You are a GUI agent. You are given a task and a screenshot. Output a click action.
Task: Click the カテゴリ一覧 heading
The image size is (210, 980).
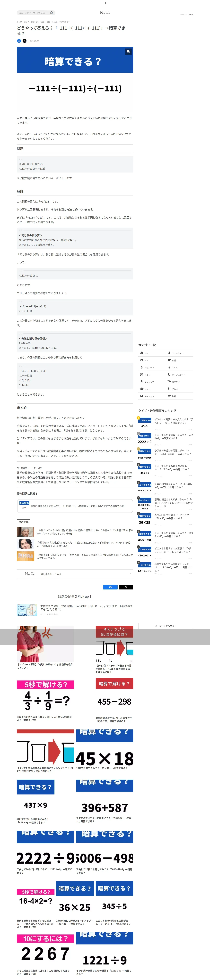coord(147,345)
